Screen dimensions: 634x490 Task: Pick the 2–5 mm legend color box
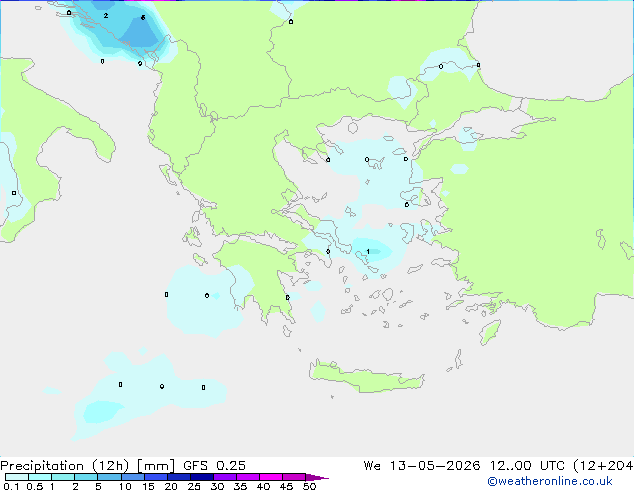86,477
